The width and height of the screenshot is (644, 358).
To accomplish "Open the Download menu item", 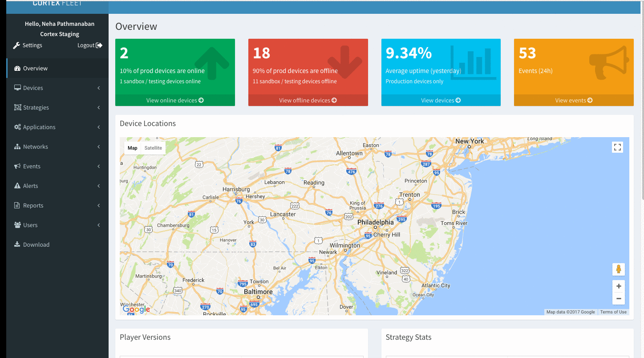I will 57,244.
